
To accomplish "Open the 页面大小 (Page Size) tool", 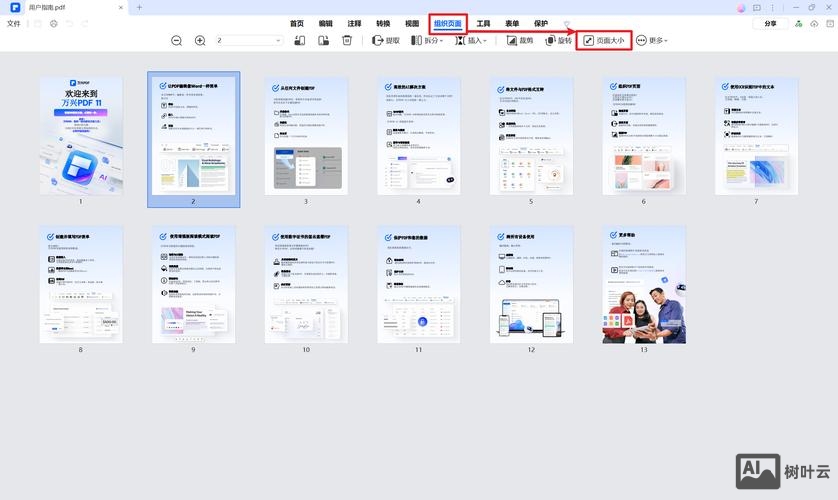I will (x=604, y=41).
